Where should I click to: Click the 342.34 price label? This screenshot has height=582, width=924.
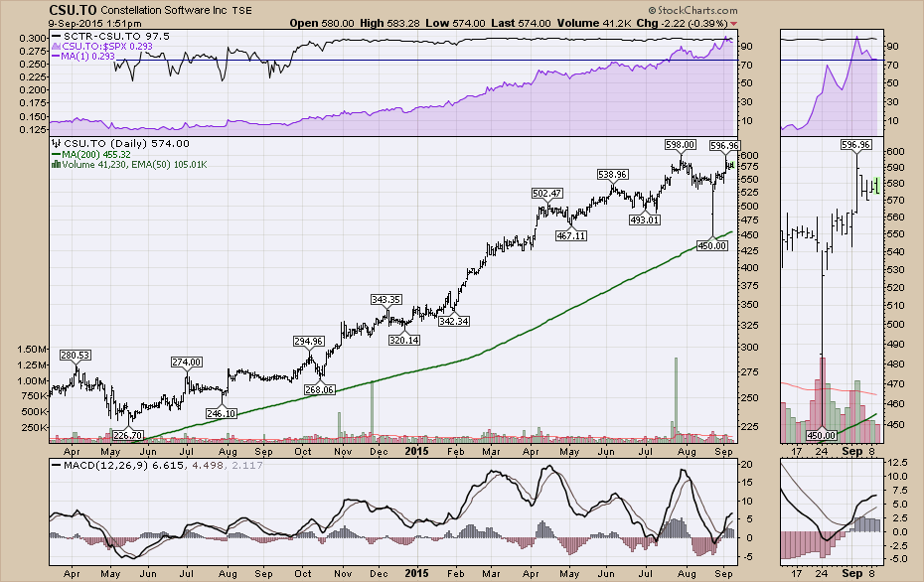(454, 321)
